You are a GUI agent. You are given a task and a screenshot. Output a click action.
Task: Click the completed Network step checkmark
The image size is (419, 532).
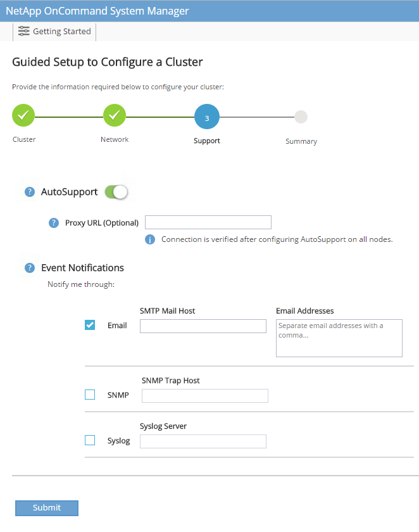115,116
